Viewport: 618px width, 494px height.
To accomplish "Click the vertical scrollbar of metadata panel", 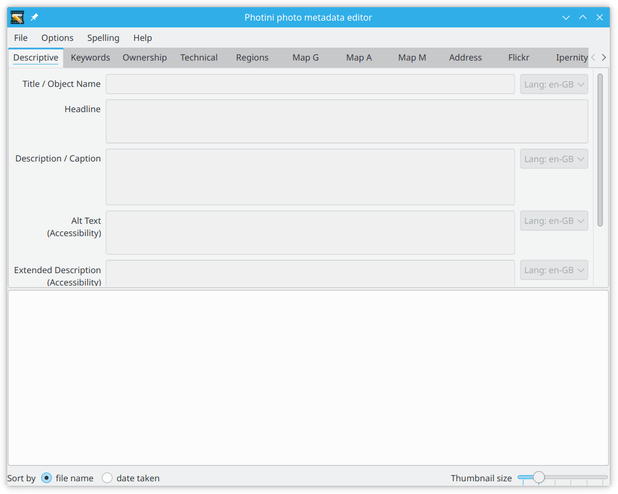I will [600, 150].
